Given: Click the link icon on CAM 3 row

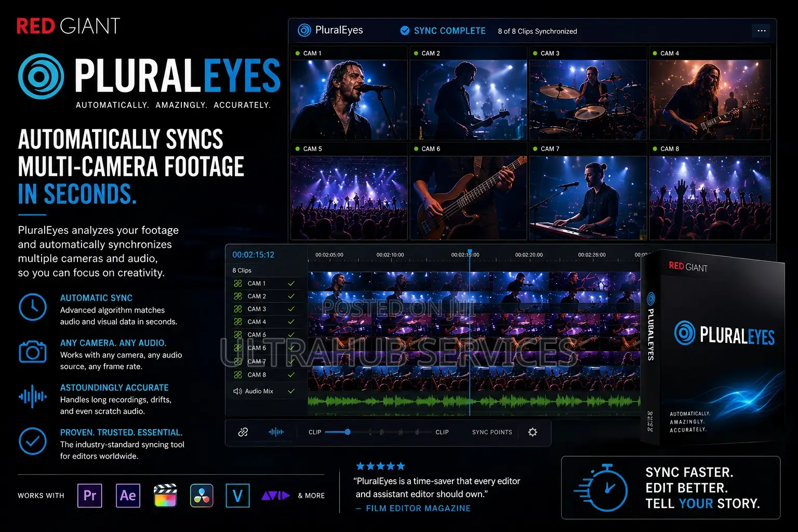Looking at the screenshot, I should [238, 309].
